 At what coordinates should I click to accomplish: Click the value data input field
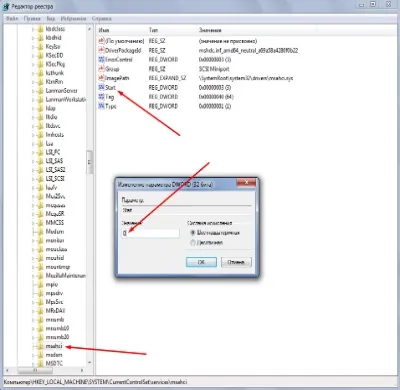click(x=150, y=233)
